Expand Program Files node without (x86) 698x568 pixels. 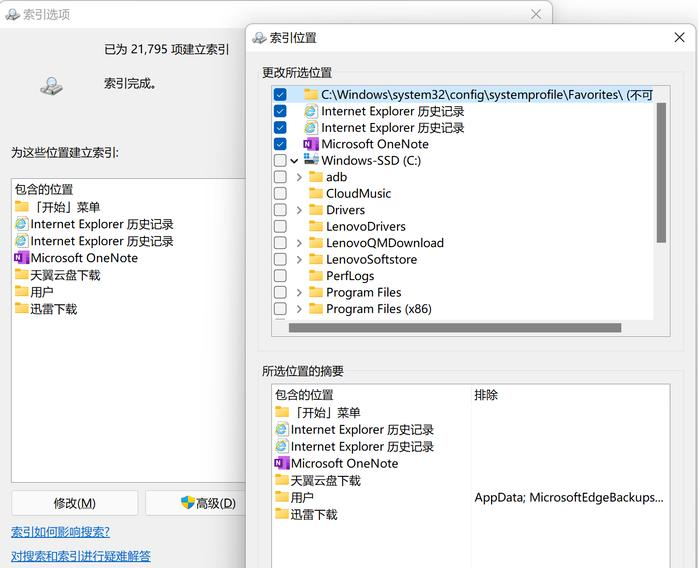pos(299,292)
